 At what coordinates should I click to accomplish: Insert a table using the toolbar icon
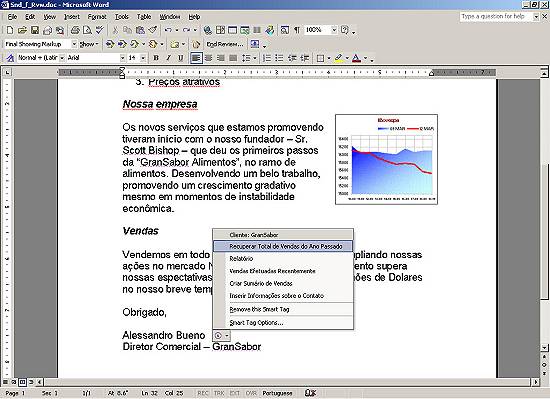pos(233,30)
